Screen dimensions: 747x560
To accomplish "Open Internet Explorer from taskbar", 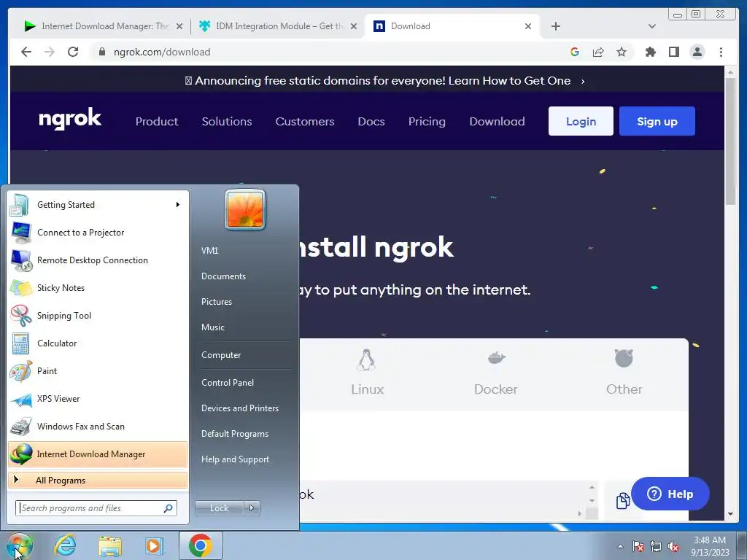I will [x=65, y=545].
